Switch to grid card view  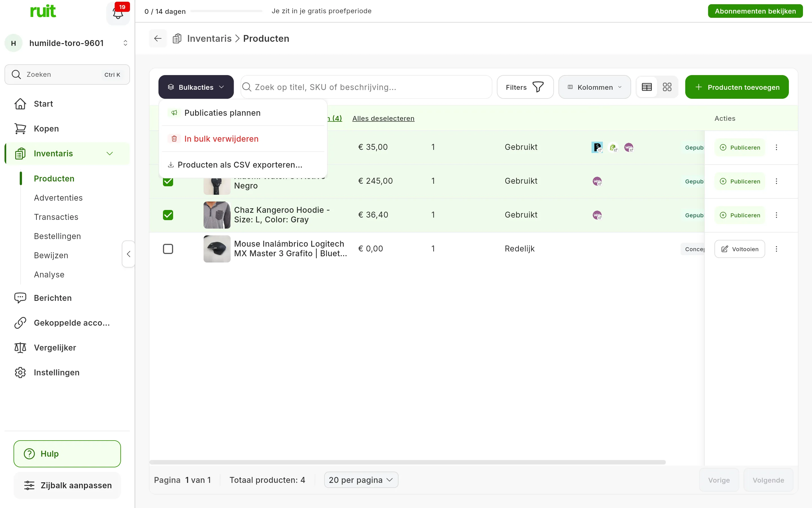click(x=667, y=87)
